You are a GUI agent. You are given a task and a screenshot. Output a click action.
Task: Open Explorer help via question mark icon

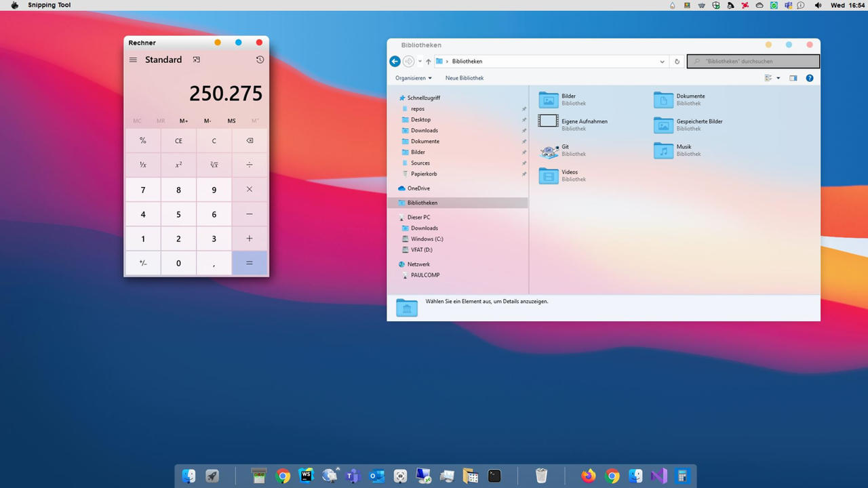pos(809,78)
